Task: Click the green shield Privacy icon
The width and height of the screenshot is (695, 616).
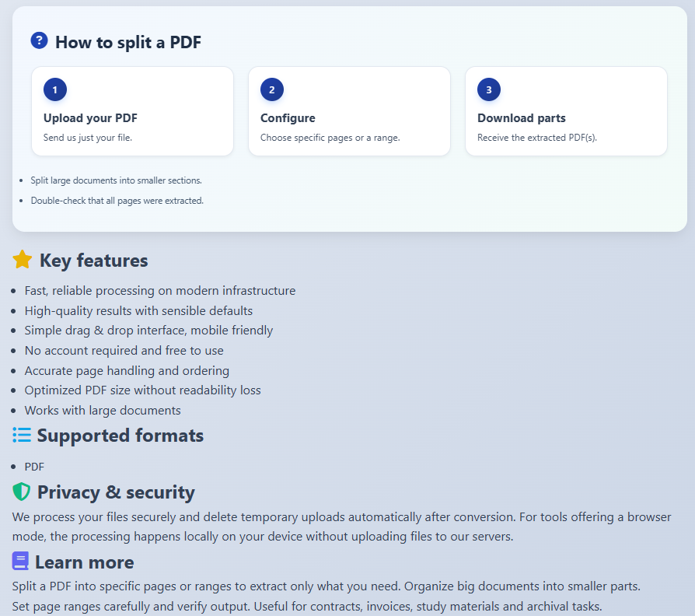Action: pyautogui.click(x=22, y=492)
